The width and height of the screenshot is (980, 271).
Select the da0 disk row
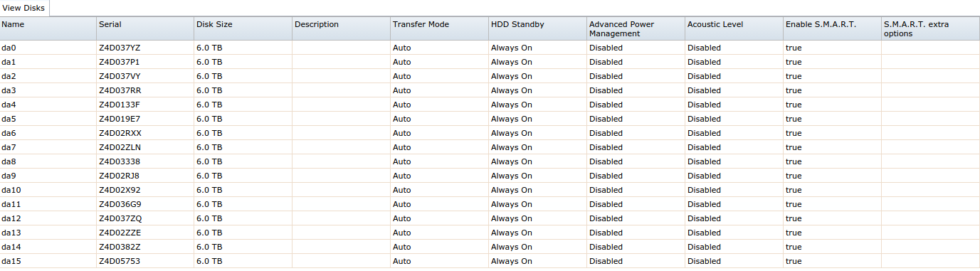(x=490, y=48)
